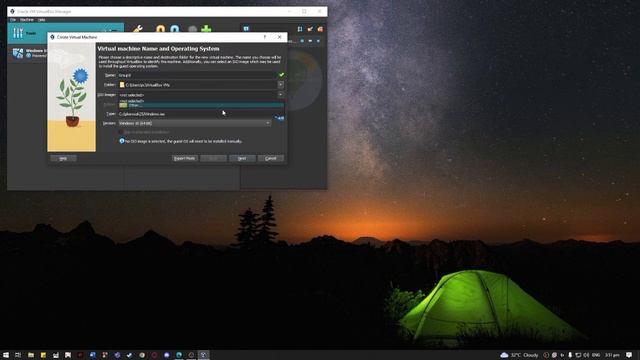Click the Cancel button

[271, 158]
